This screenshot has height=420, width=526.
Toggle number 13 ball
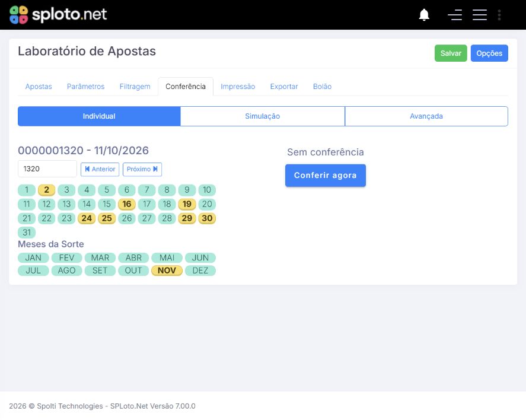point(66,204)
